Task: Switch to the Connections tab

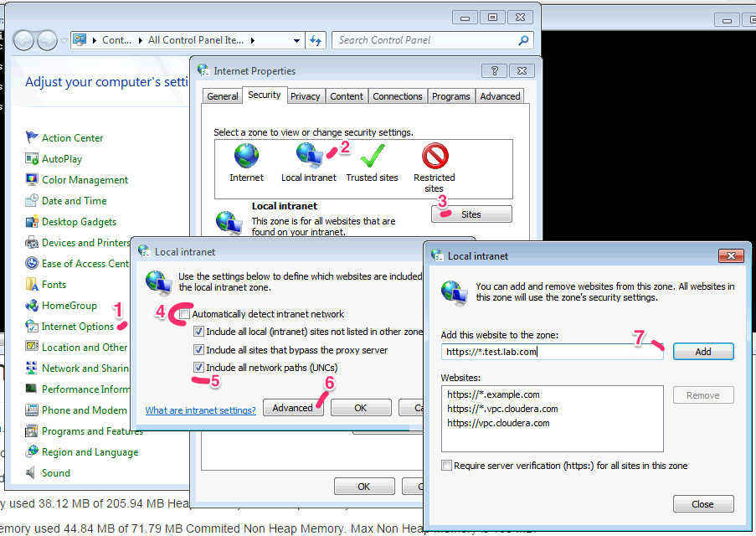Action: click(x=398, y=96)
